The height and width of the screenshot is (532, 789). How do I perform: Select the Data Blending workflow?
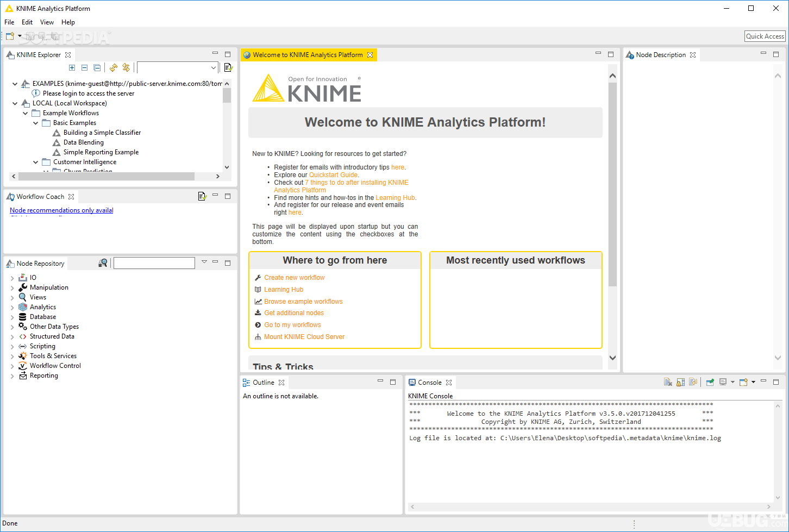[x=84, y=142]
